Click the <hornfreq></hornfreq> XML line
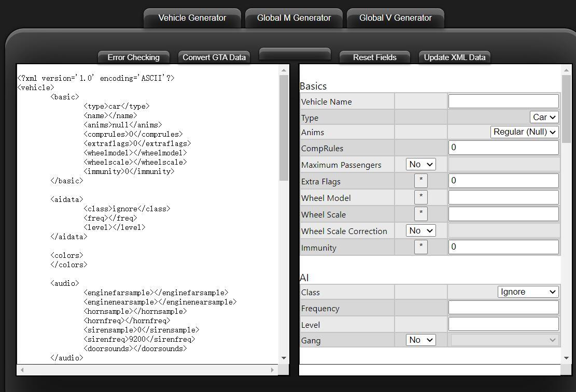This screenshot has width=576, height=392. 127,321
